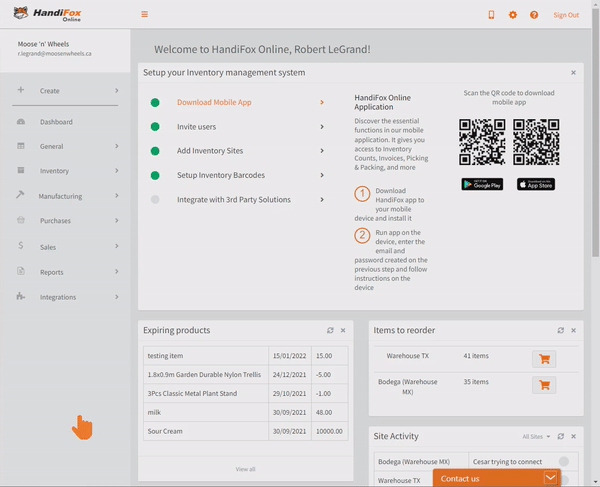Close the Items to reorder widget
Image resolution: width=600 pixels, height=487 pixels.
pyautogui.click(x=573, y=330)
